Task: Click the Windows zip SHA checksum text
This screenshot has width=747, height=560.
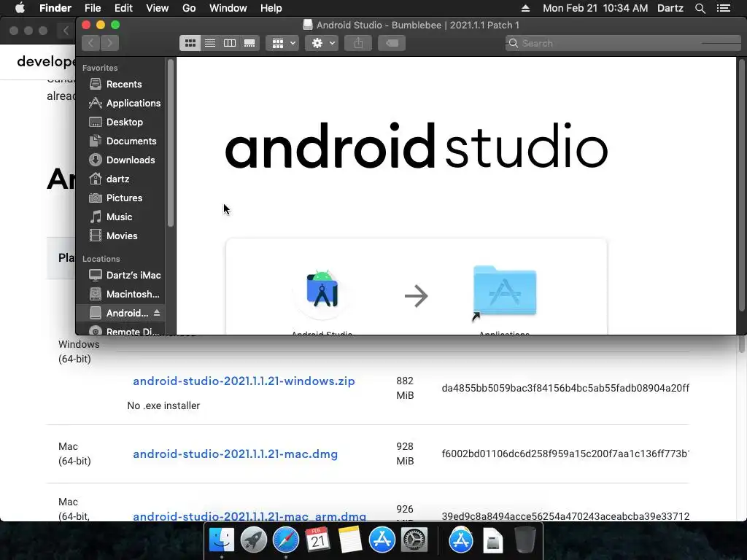Action: tap(565, 388)
